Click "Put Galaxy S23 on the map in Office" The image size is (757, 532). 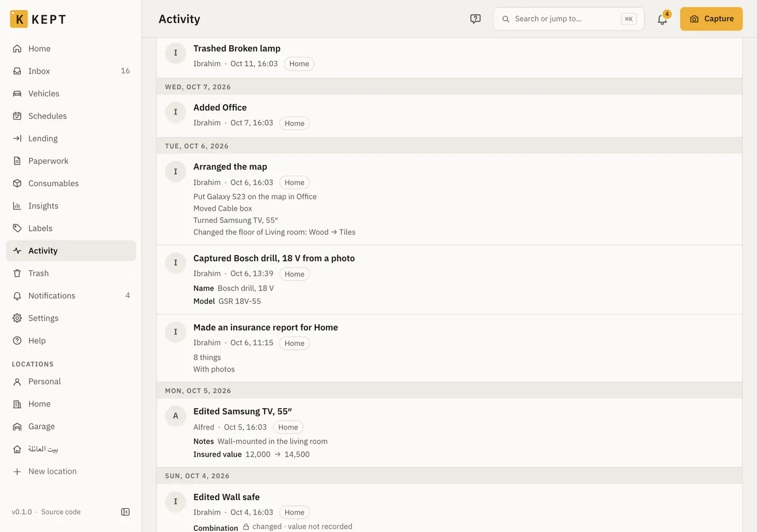click(255, 196)
